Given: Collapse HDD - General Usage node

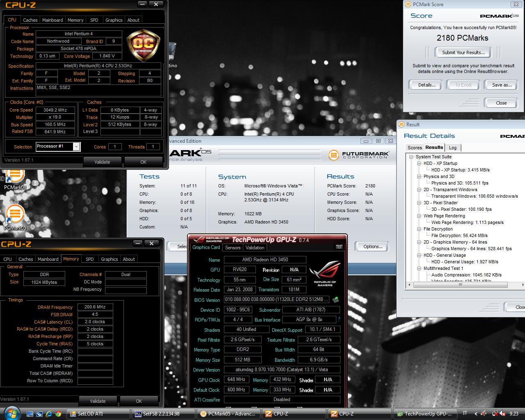Looking at the screenshot, I should tap(419, 255).
